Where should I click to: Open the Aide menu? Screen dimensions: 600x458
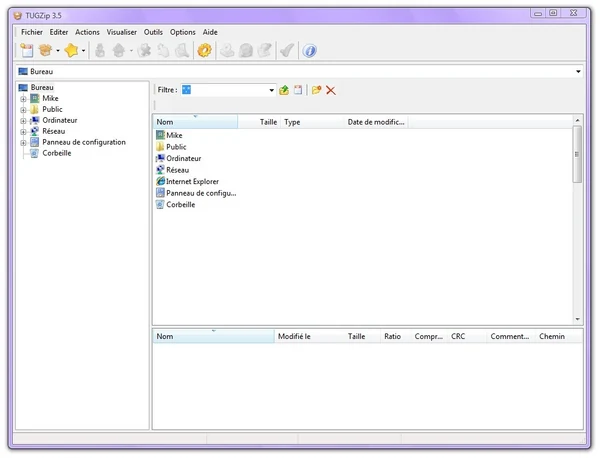[210, 32]
